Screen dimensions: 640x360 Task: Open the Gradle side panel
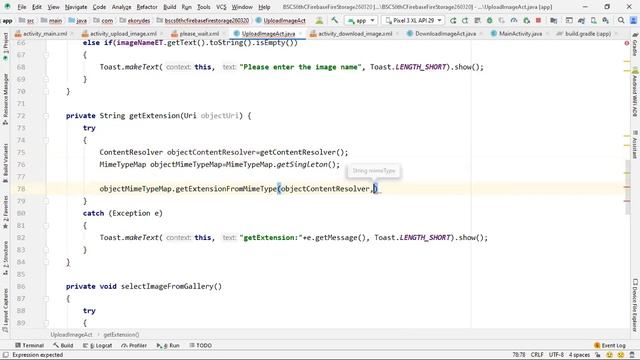coord(635,44)
